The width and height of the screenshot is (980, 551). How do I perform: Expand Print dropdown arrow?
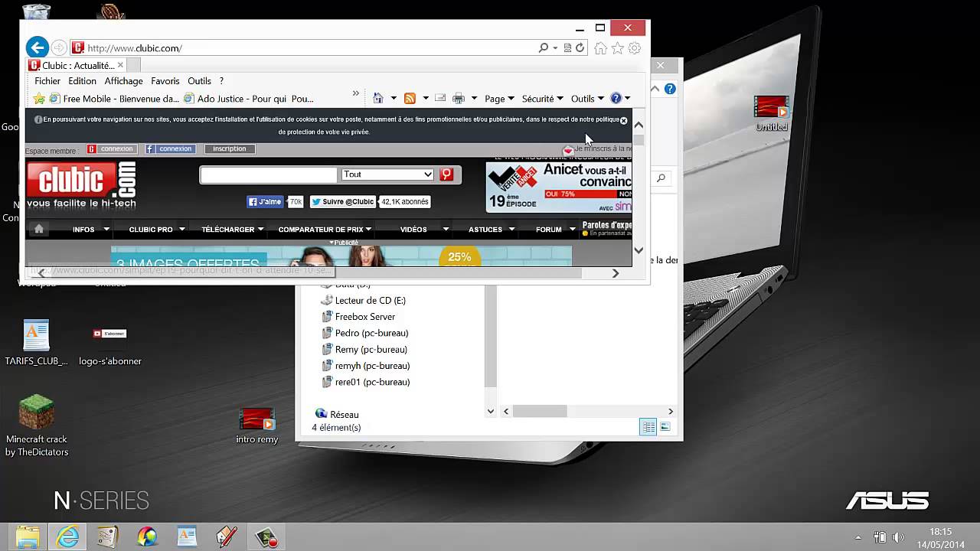[x=474, y=99]
